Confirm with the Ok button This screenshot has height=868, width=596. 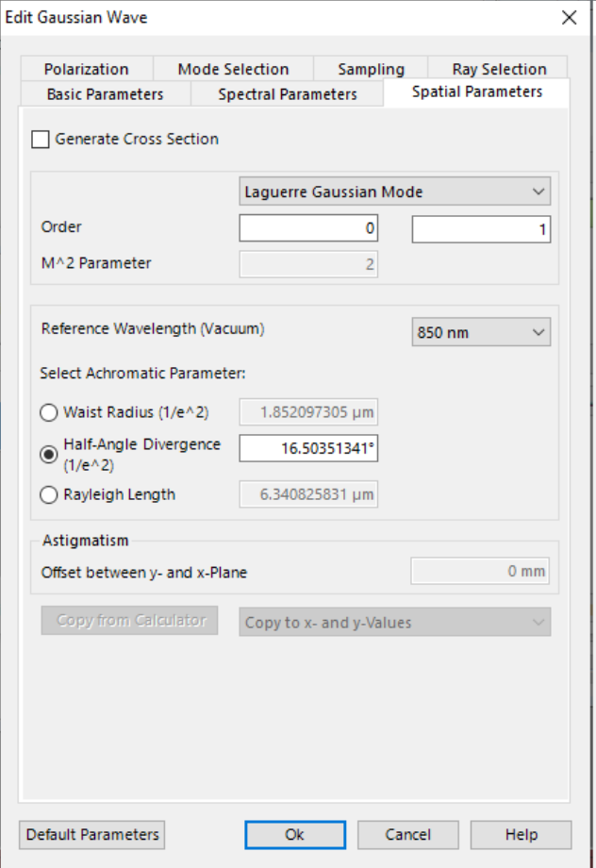295,835
